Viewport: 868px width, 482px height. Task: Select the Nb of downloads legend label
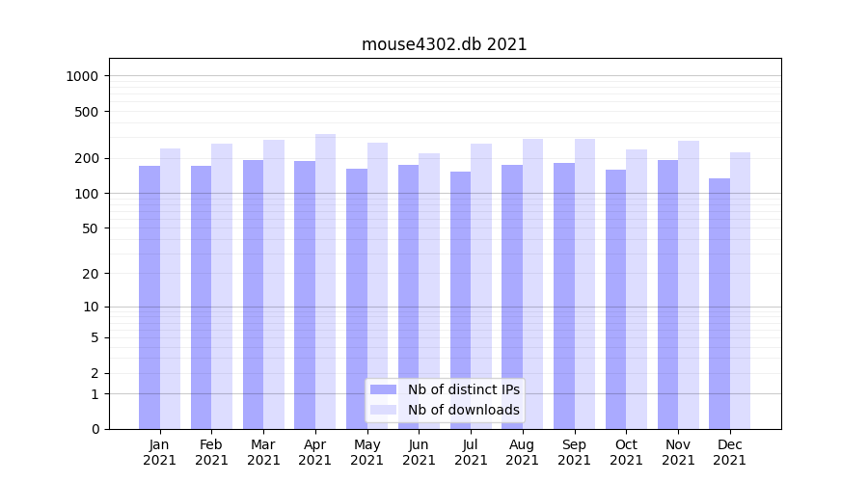pyautogui.click(x=463, y=410)
